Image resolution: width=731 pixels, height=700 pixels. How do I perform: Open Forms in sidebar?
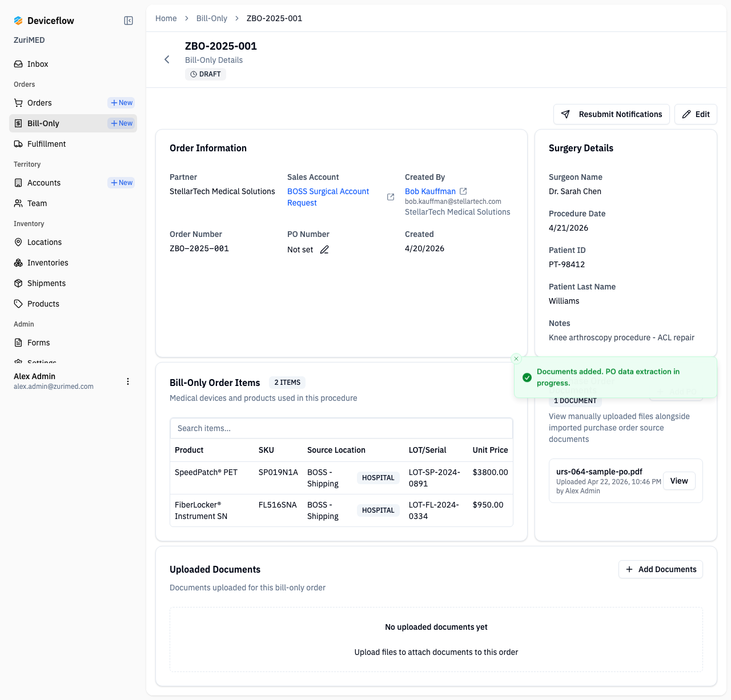pyautogui.click(x=73, y=343)
